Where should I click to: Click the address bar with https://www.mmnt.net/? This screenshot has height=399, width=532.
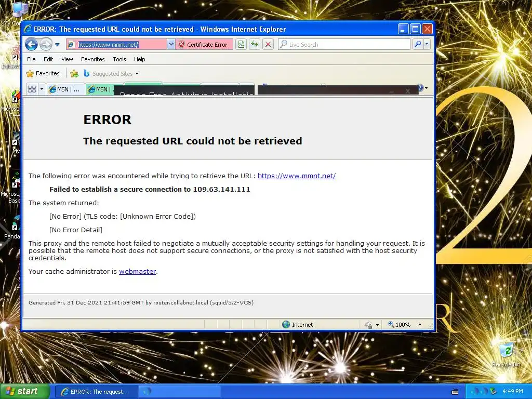pos(116,45)
